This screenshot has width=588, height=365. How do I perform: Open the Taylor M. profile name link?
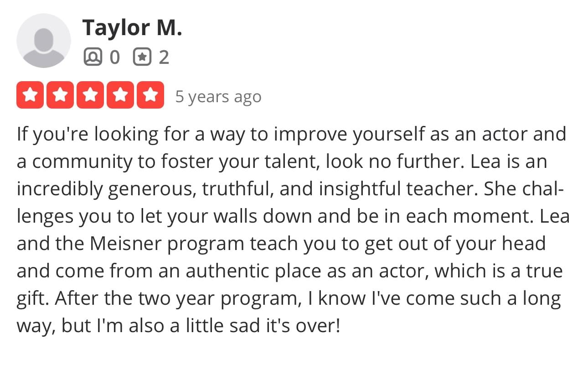coord(132,28)
